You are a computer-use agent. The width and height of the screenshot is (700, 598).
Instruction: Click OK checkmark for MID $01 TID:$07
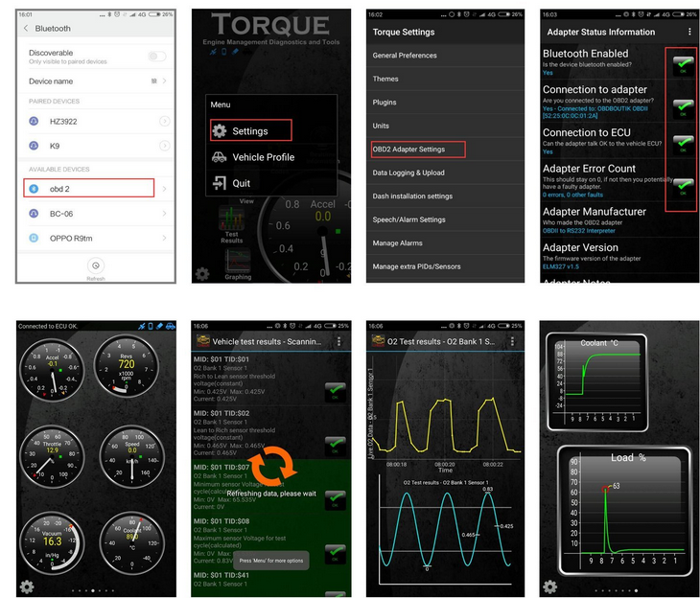[336, 500]
